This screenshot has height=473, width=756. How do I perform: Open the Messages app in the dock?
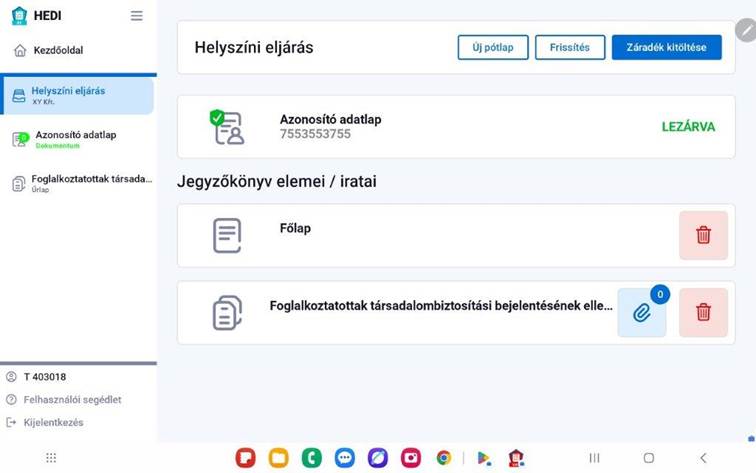coord(344,458)
